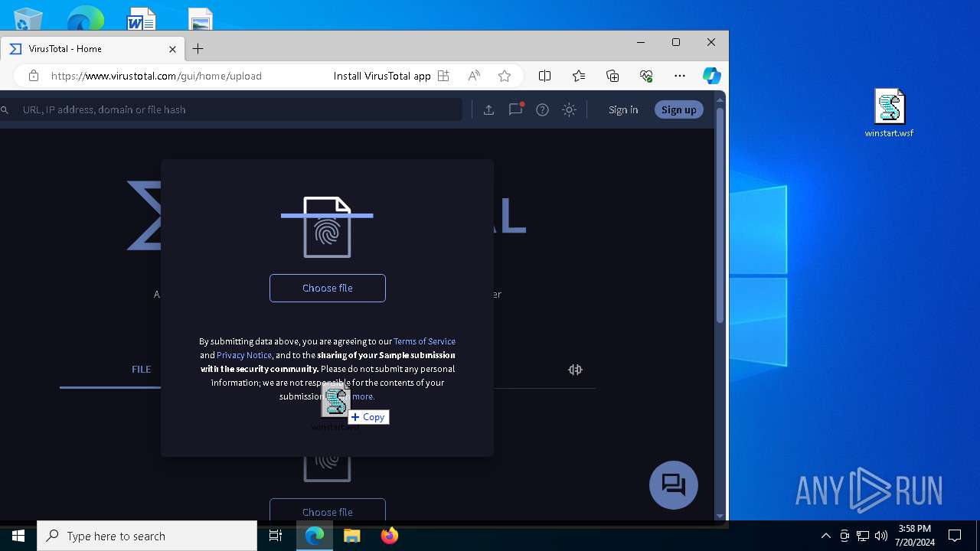Screen dimensions: 980x551
Task: Open the Action Center notifications
Action: [955, 536]
